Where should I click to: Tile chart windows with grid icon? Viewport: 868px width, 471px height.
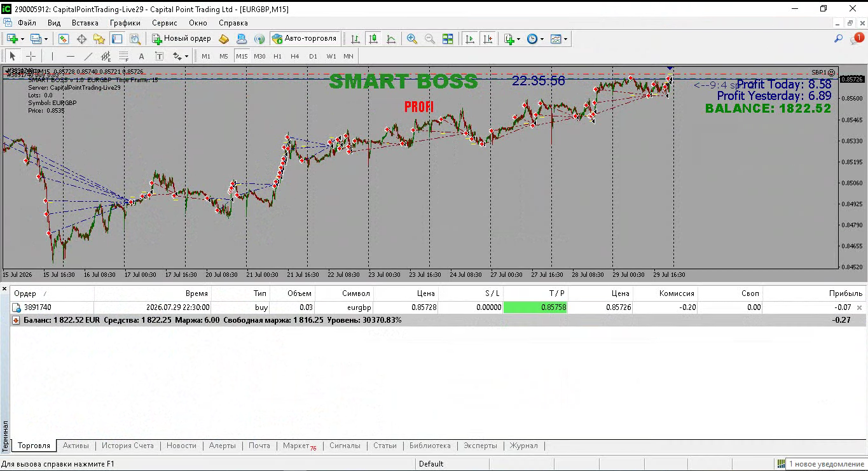coord(448,39)
